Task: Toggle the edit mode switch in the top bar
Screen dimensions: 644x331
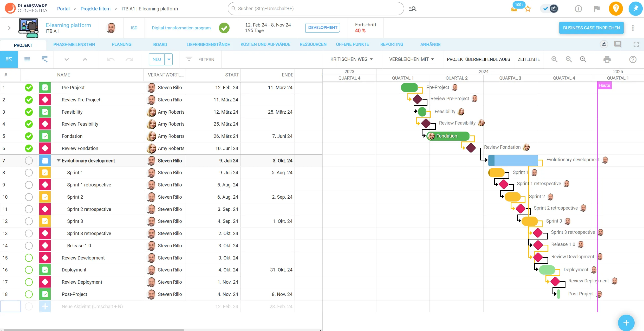Action: coord(549,8)
